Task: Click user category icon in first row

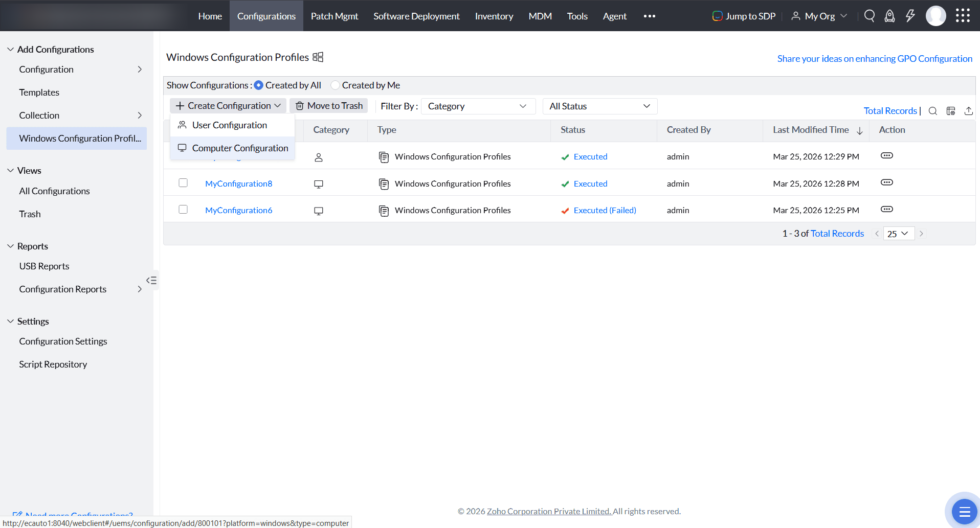Action: click(319, 157)
